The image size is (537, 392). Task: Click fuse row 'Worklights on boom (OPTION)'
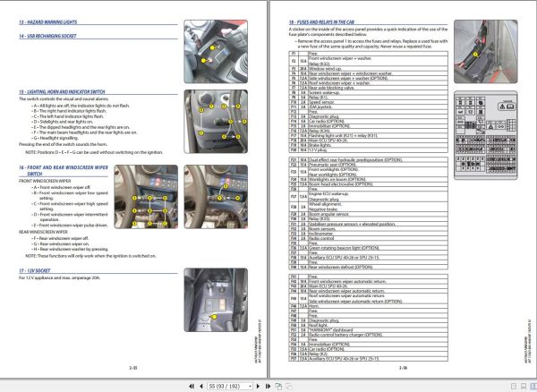[x=369, y=179]
